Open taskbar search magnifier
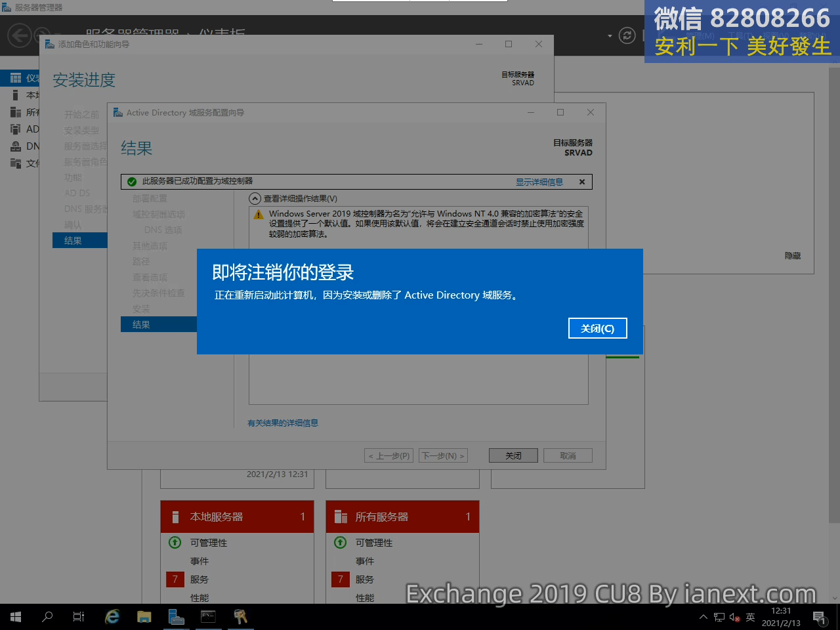Screen dimensions: 840x630 47,617
